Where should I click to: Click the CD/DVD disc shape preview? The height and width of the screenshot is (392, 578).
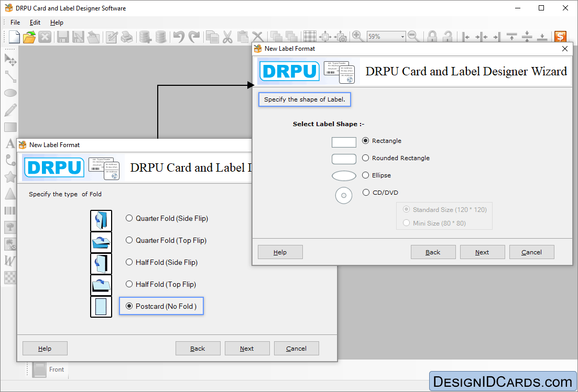[344, 195]
